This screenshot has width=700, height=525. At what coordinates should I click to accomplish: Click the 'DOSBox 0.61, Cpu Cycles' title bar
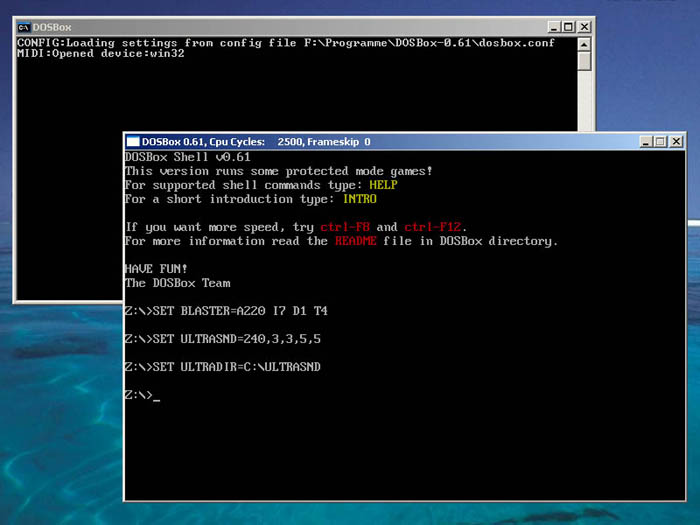pyautogui.click(x=404, y=142)
